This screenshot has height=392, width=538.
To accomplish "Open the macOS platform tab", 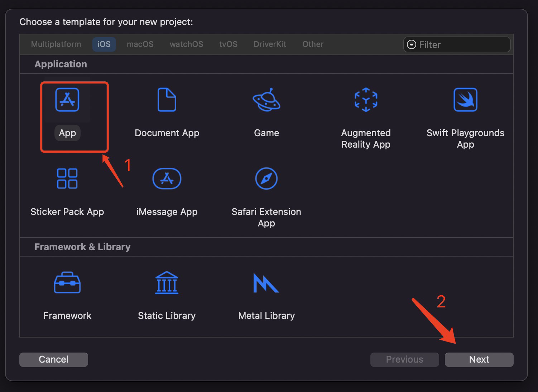I will (140, 44).
